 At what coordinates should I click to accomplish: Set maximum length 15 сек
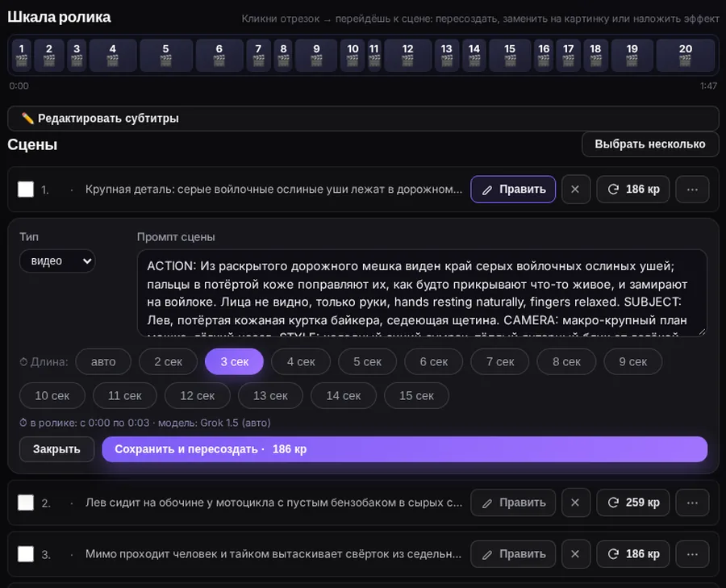tap(417, 396)
